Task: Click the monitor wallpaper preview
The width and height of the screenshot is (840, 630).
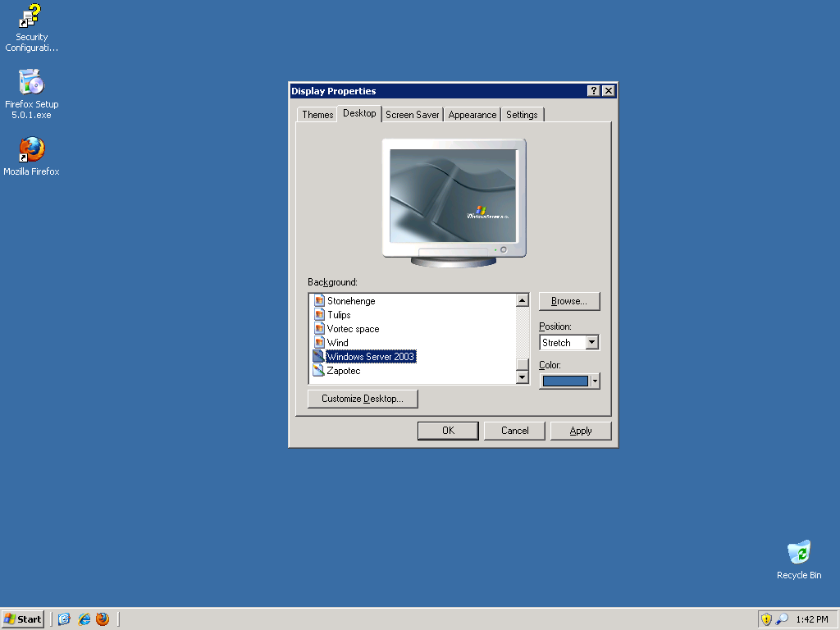Action: [x=453, y=196]
